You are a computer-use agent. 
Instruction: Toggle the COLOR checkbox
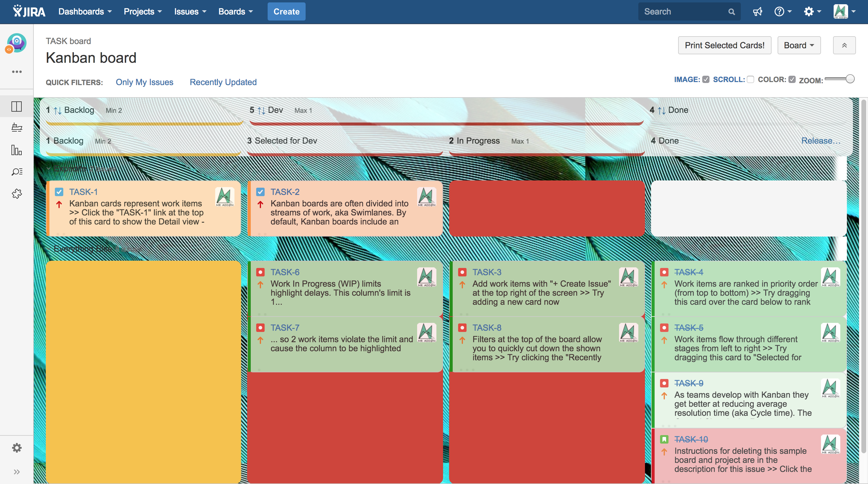(x=792, y=80)
